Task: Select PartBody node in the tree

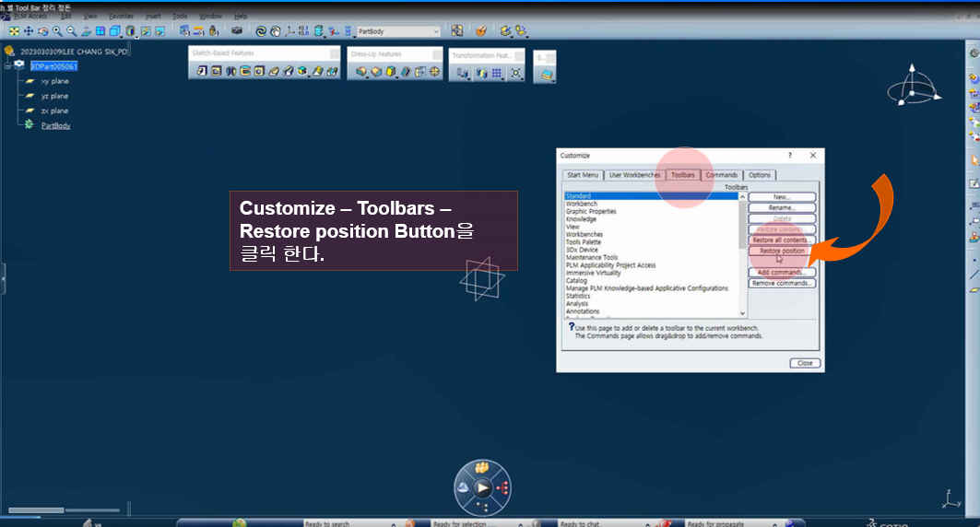Action: (x=55, y=125)
